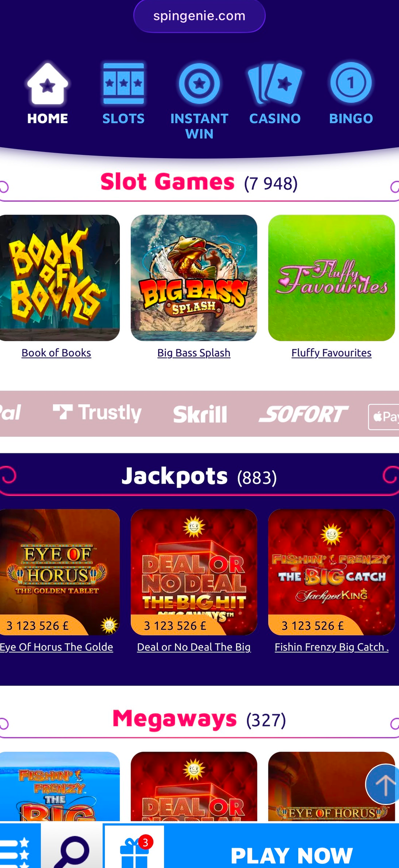Select Eye of Horus Golden Tablet thumbnail
This screenshot has width=399, height=868.
click(x=60, y=572)
